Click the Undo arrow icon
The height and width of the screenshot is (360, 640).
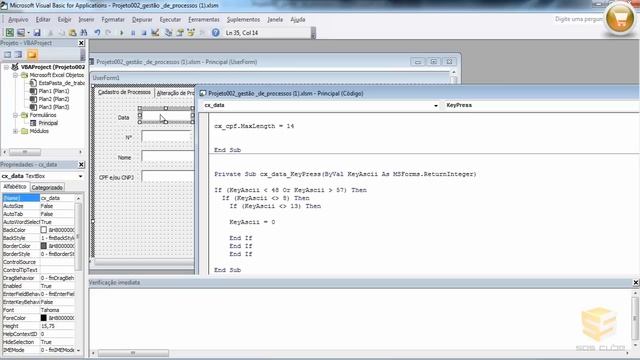tap(97, 33)
